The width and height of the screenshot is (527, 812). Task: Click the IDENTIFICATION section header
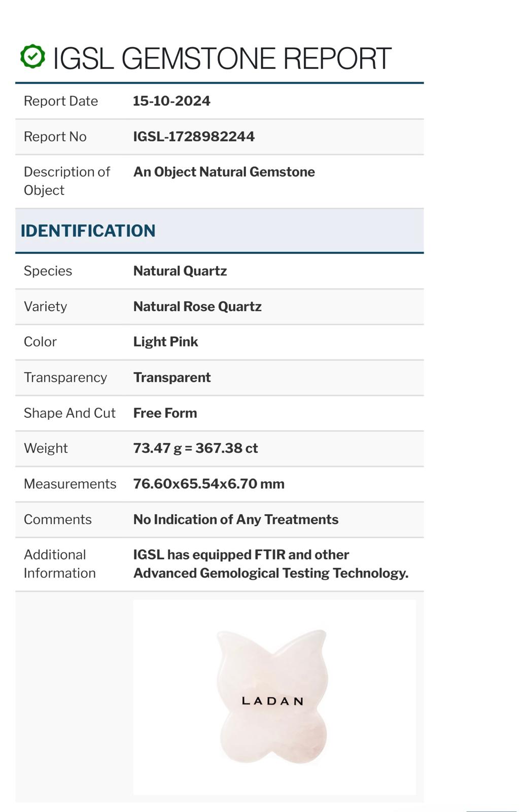pos(88,231)
